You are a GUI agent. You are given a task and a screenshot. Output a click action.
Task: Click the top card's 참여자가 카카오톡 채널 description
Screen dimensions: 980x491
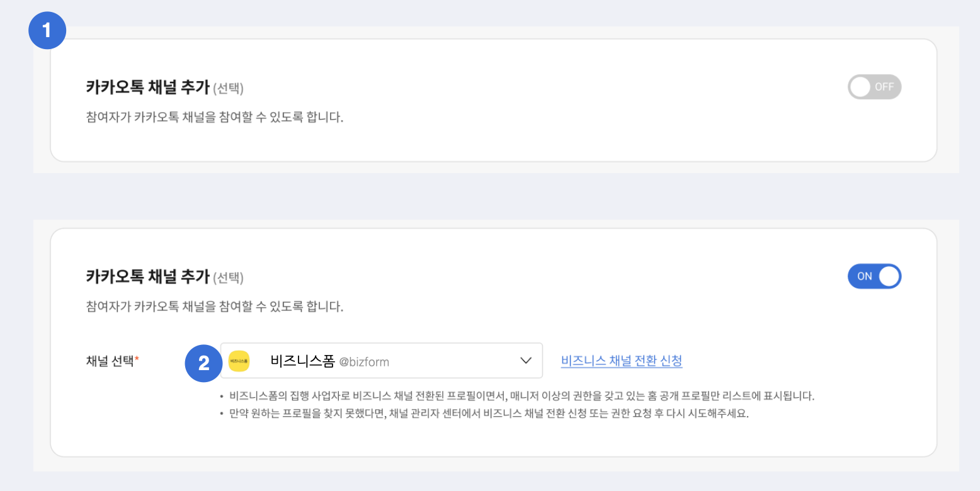tap(214, 118)
